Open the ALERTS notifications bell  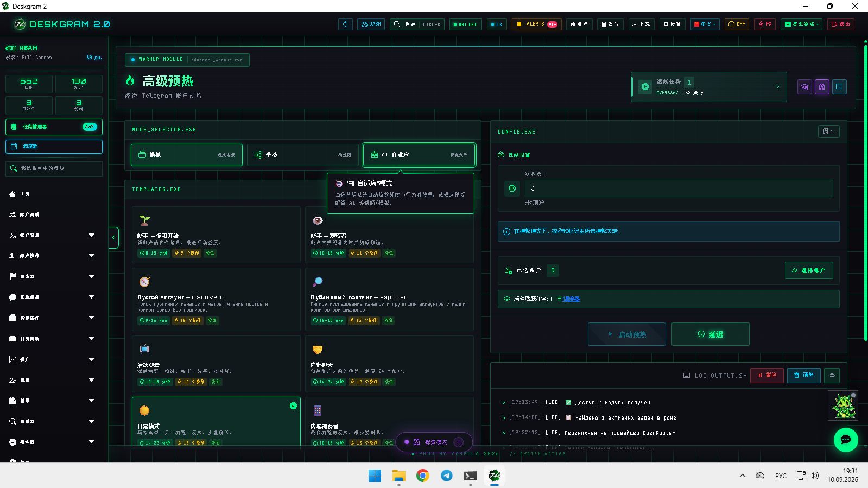(536, 24)
